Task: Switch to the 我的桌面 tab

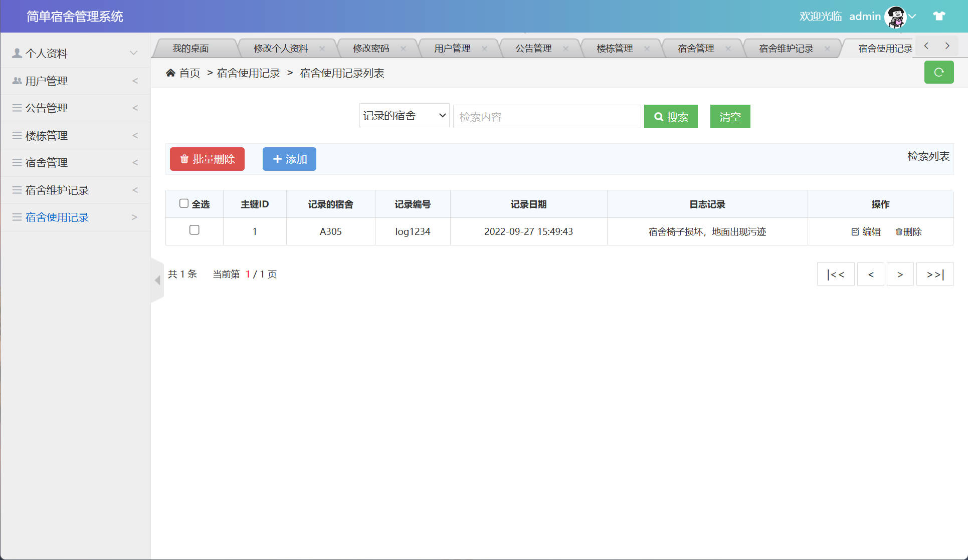Action: click(191, 48)
